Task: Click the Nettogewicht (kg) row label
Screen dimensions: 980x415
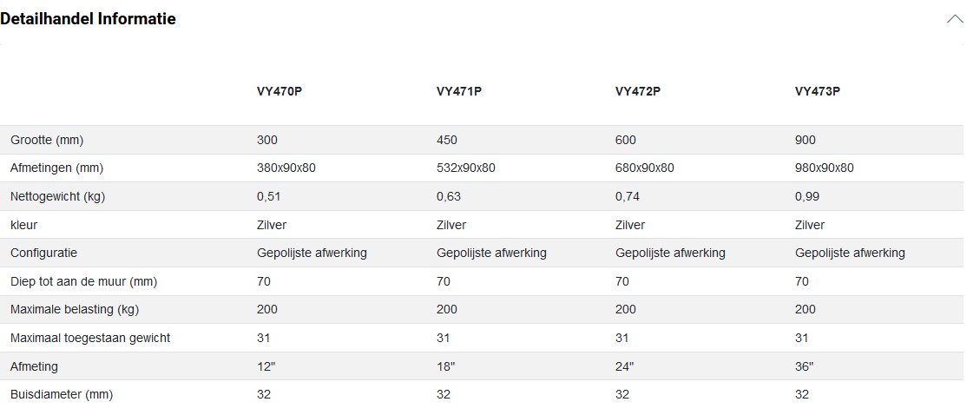Action: (57, 196)
